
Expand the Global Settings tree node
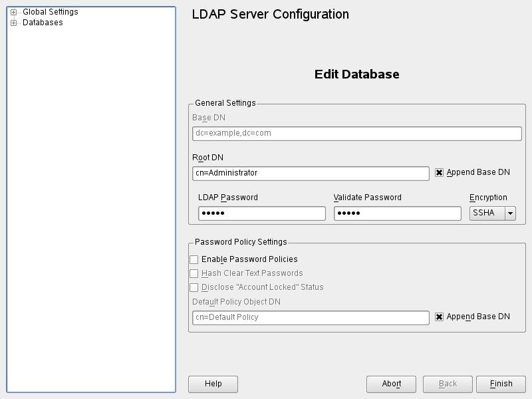[14, 12]
